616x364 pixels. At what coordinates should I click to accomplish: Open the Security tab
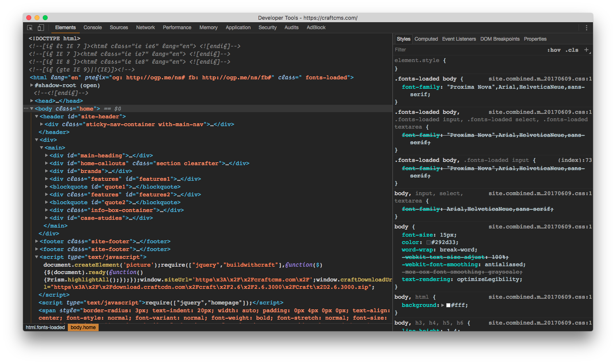click(268, 28)
